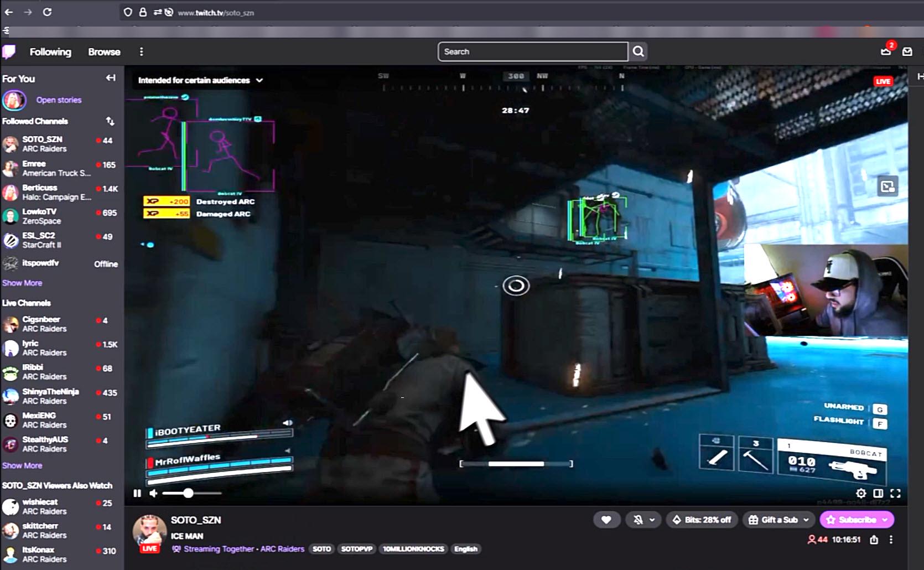Viewport: 924px width, 570px height.
Task: Pause the stream video
Action: [x=137, y=493]
